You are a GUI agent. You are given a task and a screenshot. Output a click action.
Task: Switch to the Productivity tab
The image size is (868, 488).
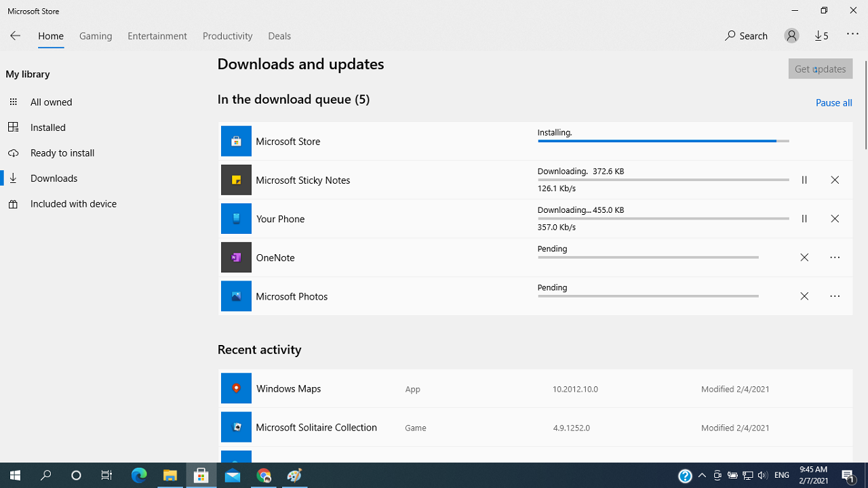click(227, 36)
